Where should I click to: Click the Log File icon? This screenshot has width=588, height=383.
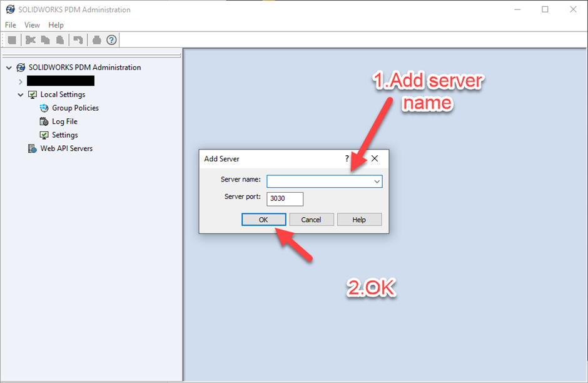click(x=44, y=121)
